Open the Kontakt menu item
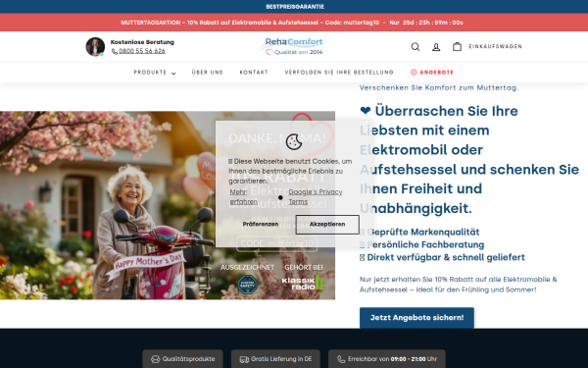 [254, 72]
